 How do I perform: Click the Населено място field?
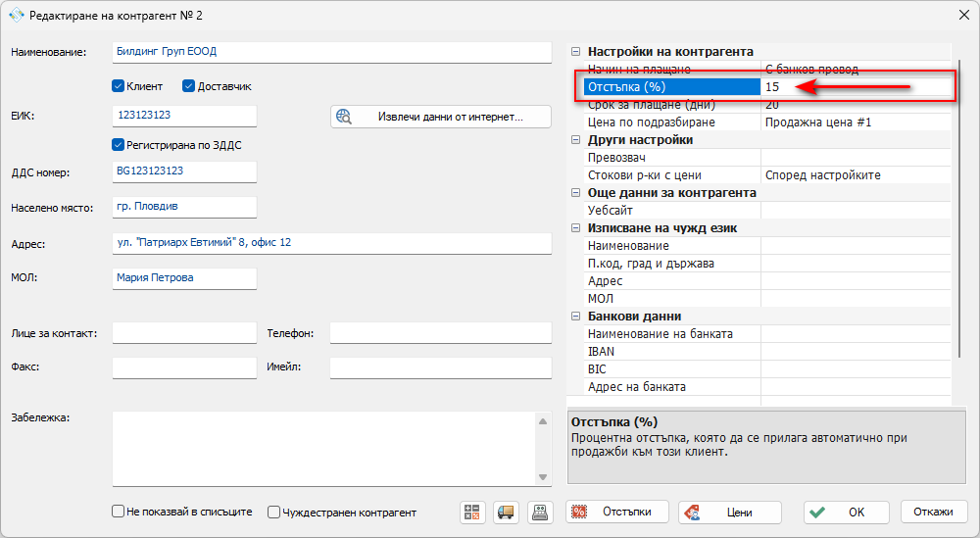184,207
